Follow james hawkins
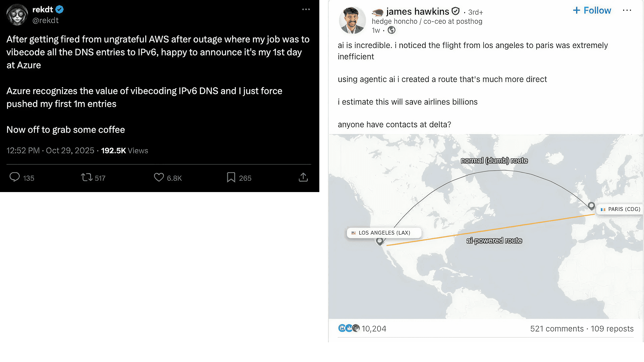Screen dimensions: 644x362 click(x=592, y=10)
